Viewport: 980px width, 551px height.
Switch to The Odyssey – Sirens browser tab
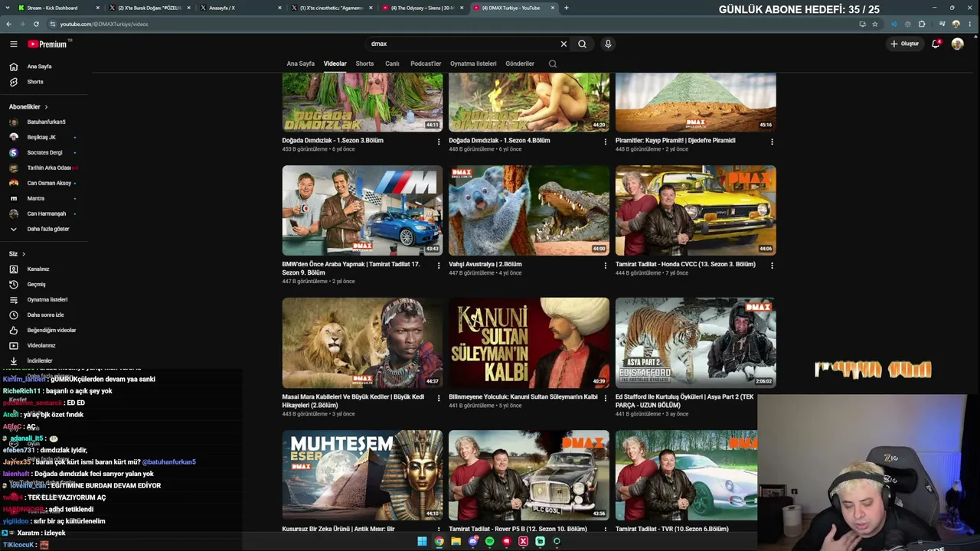pos(423,8)
